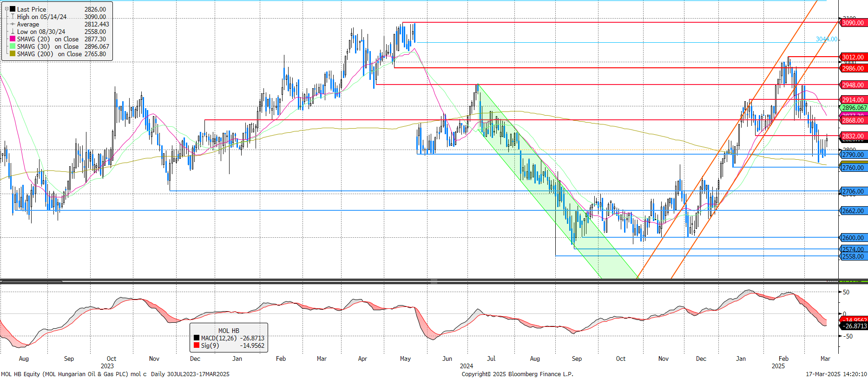Click the 2986.00 red price level tag
This screenshot has width=868, height=378.
(x=853, y=68)
